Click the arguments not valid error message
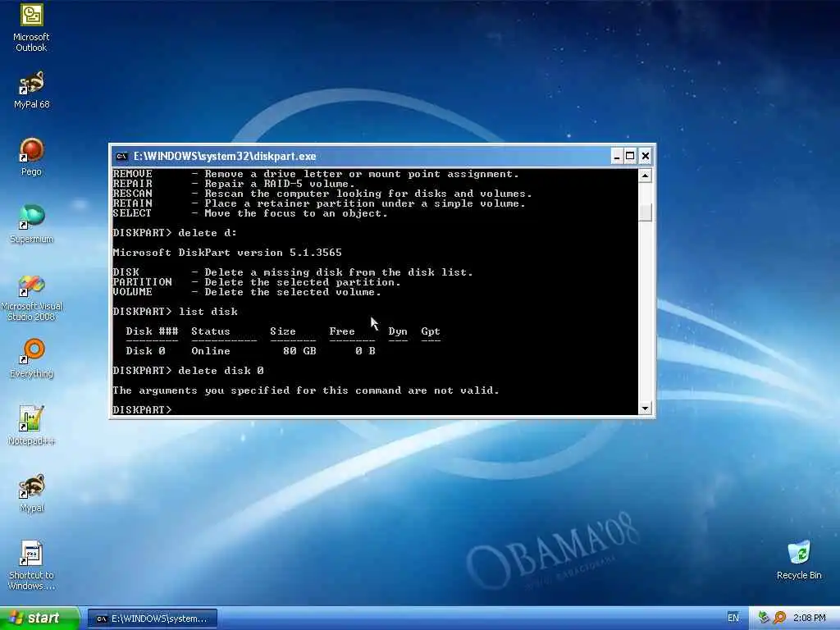This screenshot has width=840, height=630. 306,390
